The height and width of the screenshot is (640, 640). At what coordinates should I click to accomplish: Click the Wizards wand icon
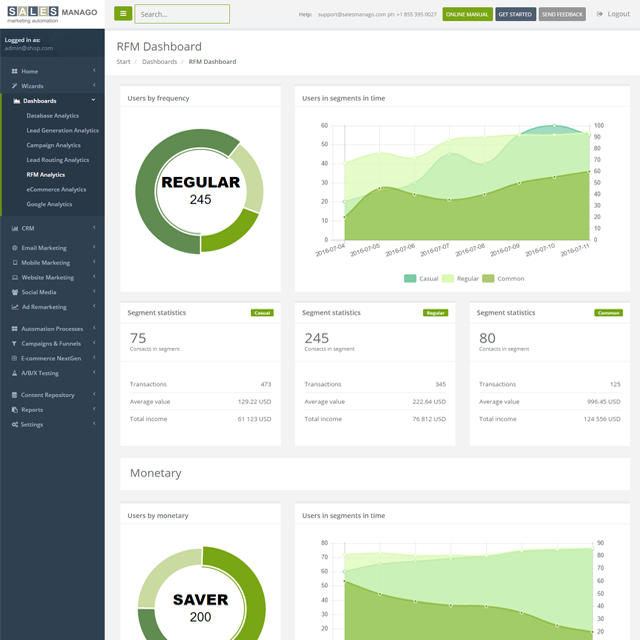pos(15,86)
